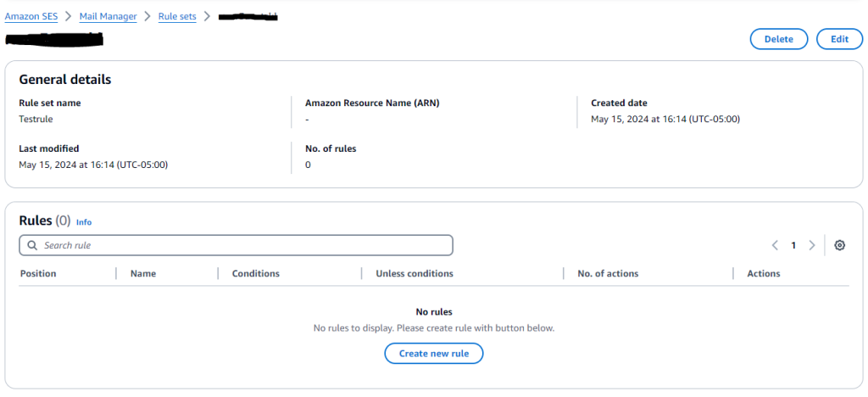Click the Name column header

click(x=143, y=273)
